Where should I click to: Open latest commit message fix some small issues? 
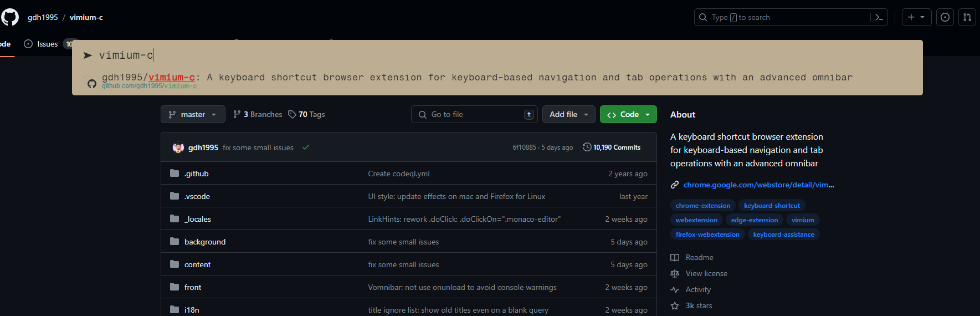tap(258, 147)
